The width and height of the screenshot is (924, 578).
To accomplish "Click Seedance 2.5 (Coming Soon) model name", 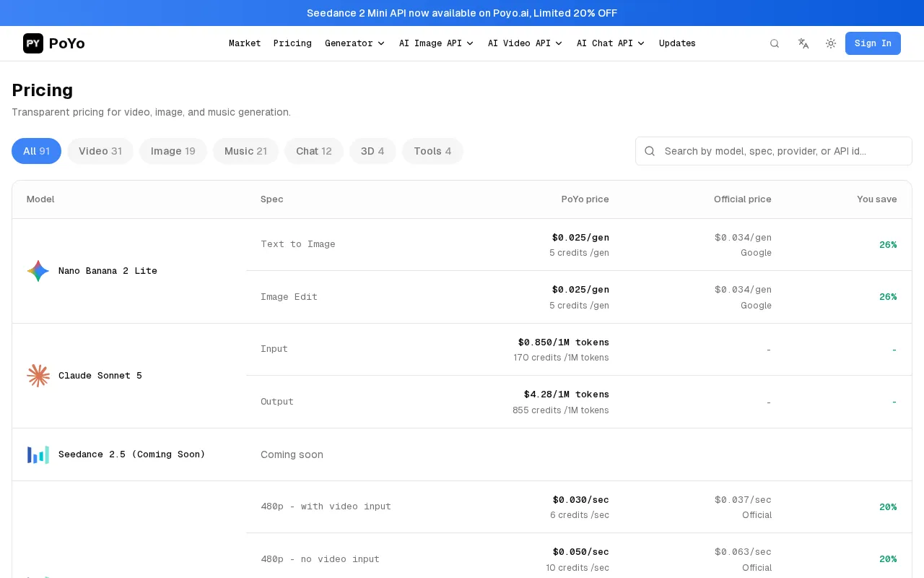I will click(x=132, y=454).
